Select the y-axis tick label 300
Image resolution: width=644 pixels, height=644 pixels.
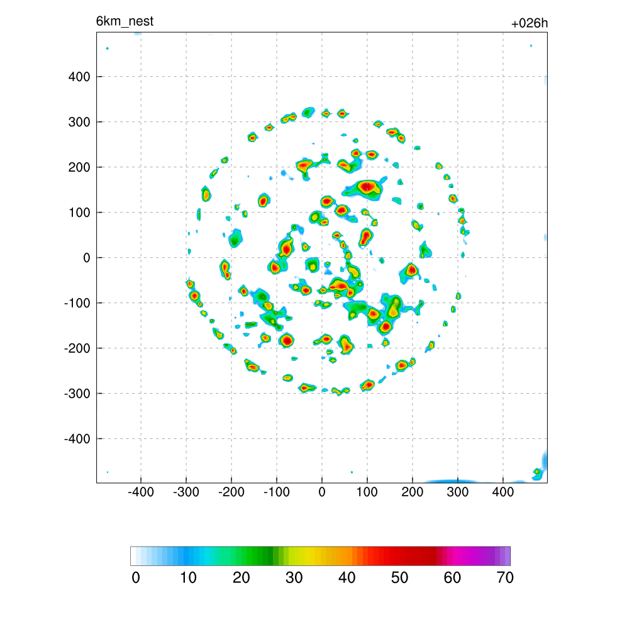pos(79,122)
